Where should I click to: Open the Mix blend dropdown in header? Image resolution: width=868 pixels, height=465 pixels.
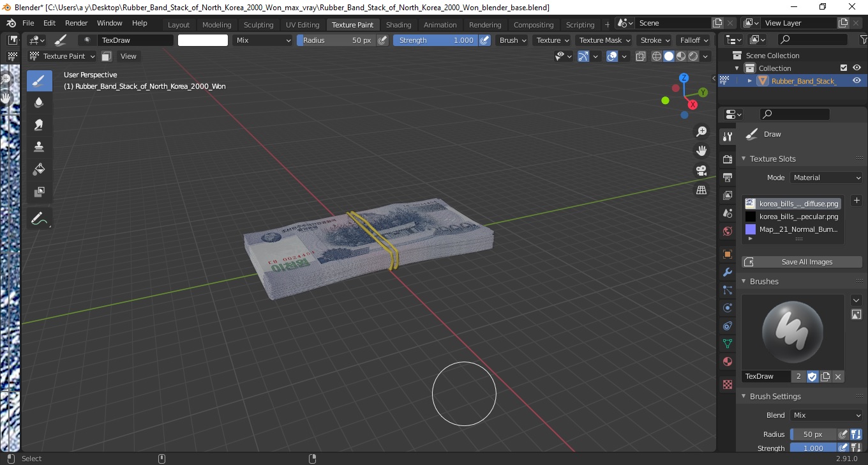(262, 40)
